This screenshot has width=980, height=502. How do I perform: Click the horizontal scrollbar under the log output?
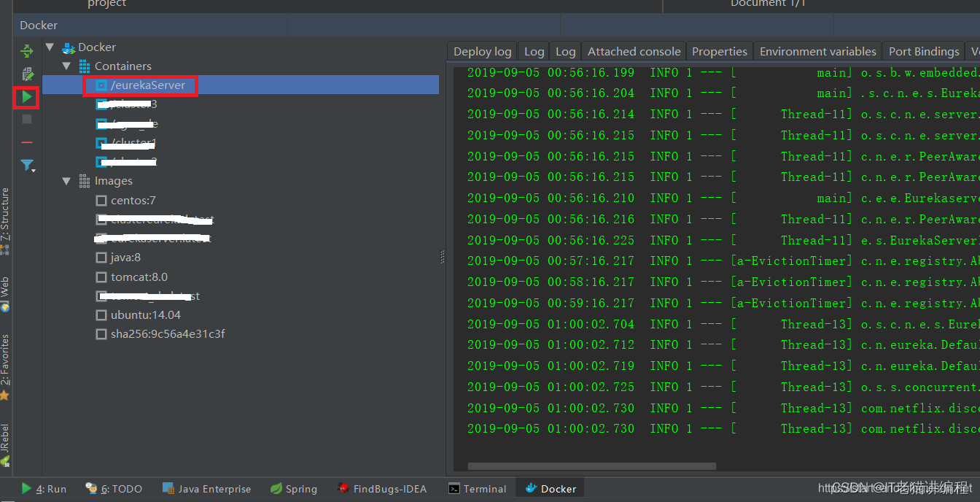click(x=592, y=466)
